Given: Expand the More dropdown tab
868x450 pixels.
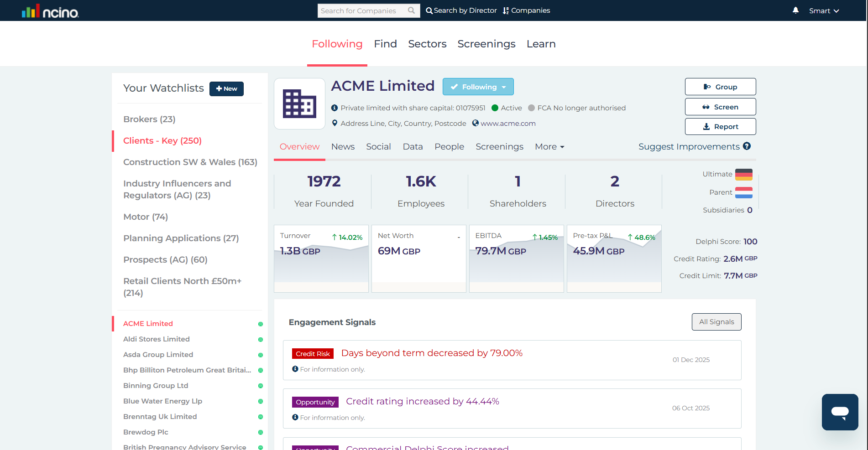Looking at the screenshot, I should (549, 147).
